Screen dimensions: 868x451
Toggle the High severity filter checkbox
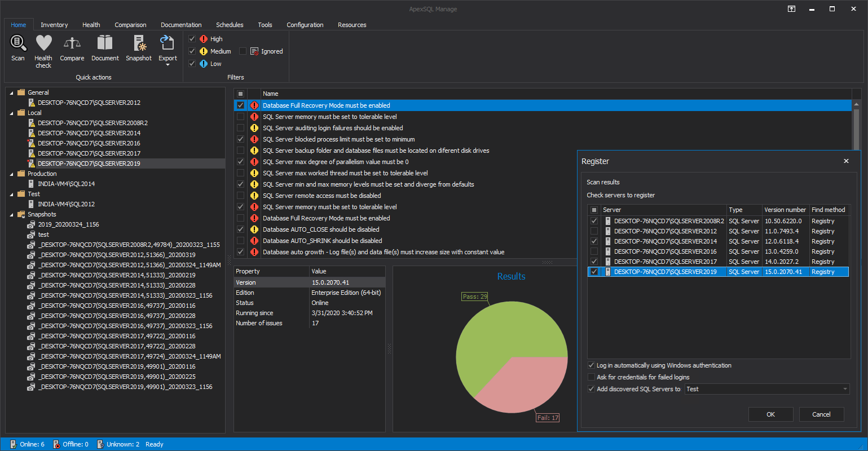[192, 39]
